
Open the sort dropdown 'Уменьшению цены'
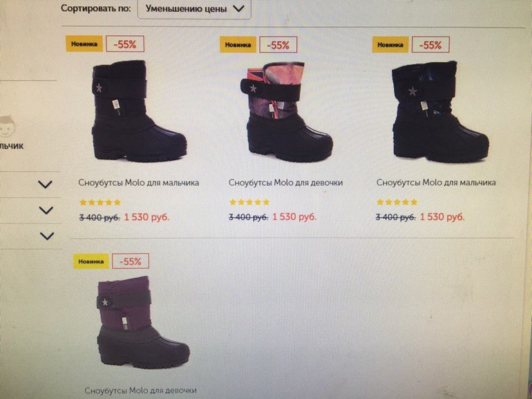click(x=194, y=9)
